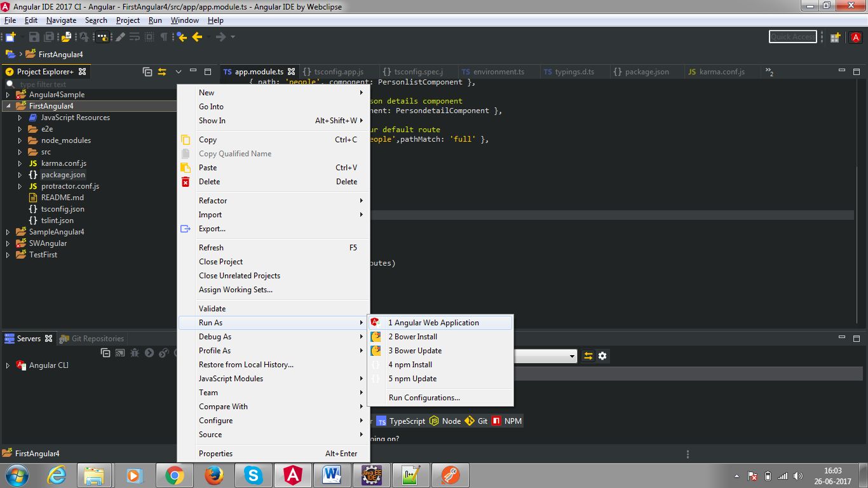Open Project Explorer View Menu chevron
This screenshot has width=868, height=488.
pos(179,72)
